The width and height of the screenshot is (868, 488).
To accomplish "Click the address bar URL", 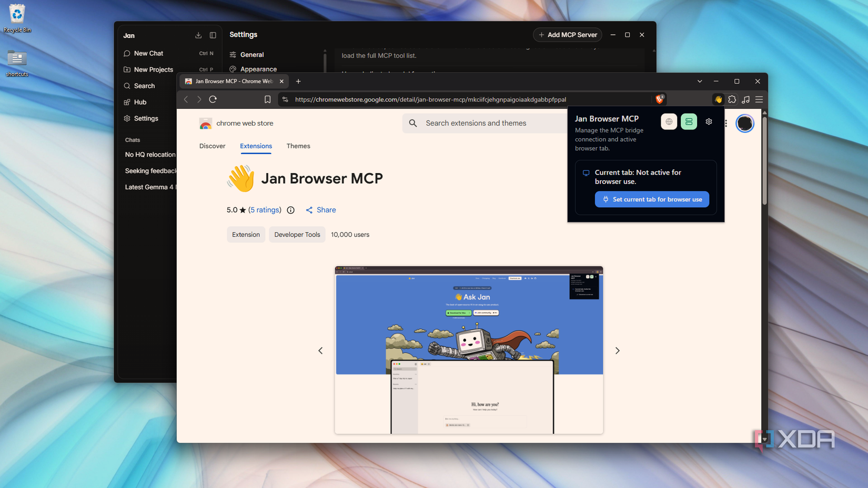I will pyautogui.click(x=430, y=99).
